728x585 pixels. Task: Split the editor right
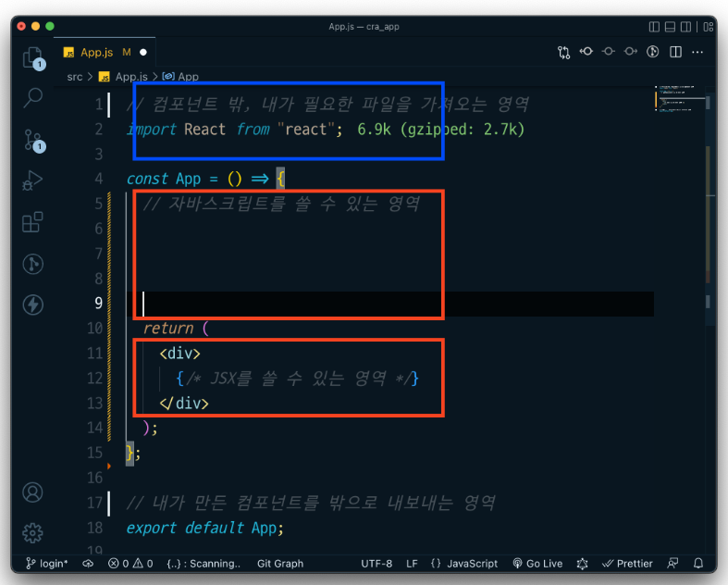(675, 52)
